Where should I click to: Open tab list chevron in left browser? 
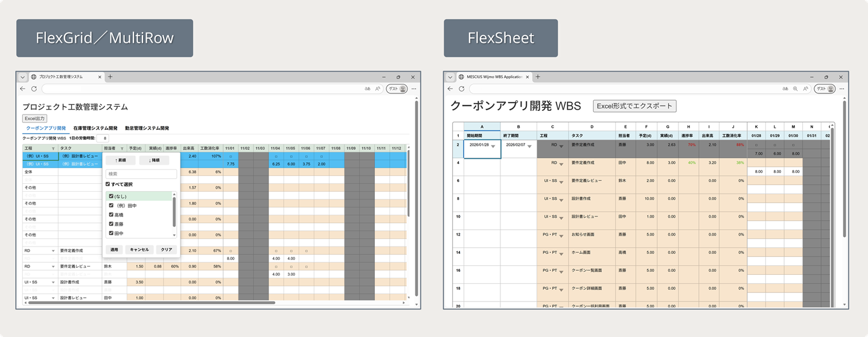[22, 77]
